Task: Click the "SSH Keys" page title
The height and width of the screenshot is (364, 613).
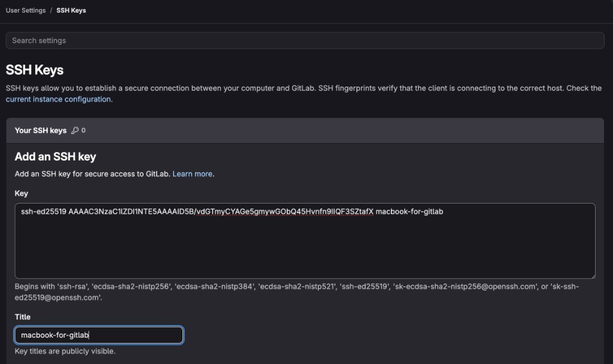Action: 34,70
